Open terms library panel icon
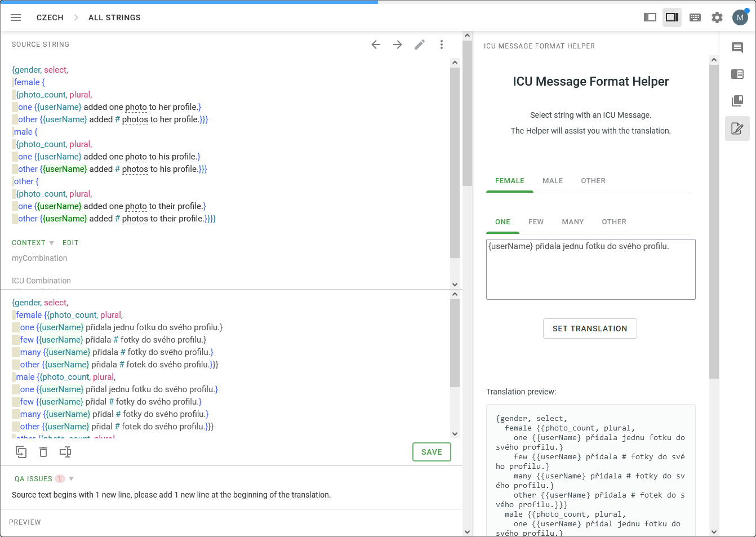Screen dimensions: 756x537 coord(737,101)
